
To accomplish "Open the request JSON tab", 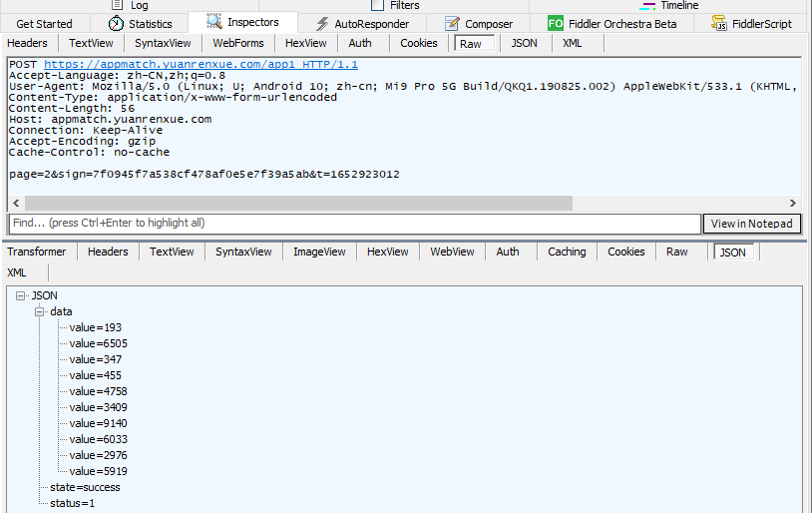I will coord(524,43).
